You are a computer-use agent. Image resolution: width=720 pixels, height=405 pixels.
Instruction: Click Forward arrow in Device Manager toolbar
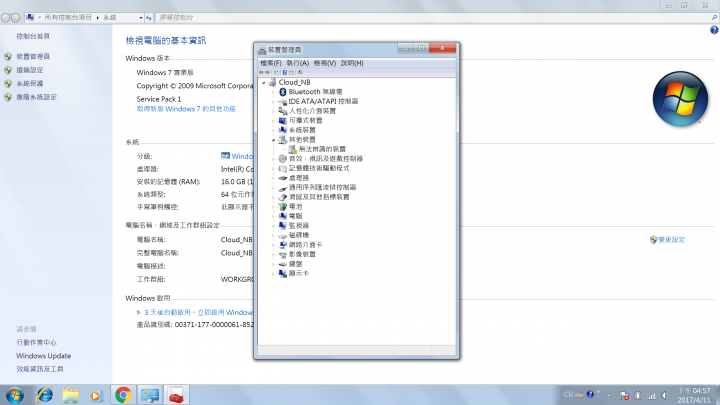coord(268,72)
